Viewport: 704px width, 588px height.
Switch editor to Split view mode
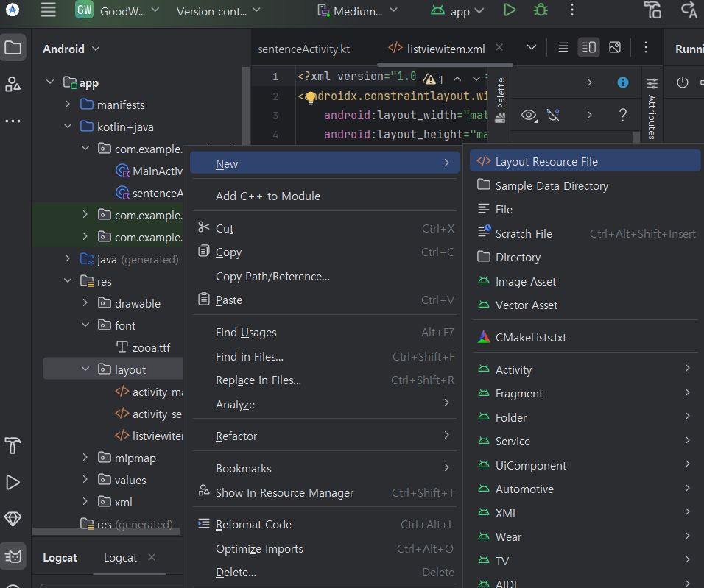(588, 47)
